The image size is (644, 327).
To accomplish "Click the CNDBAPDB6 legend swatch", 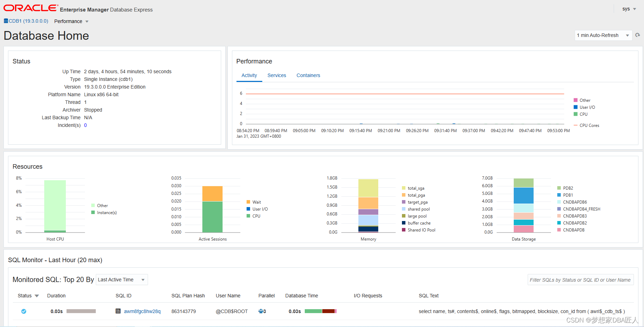I will coord(559,202).
